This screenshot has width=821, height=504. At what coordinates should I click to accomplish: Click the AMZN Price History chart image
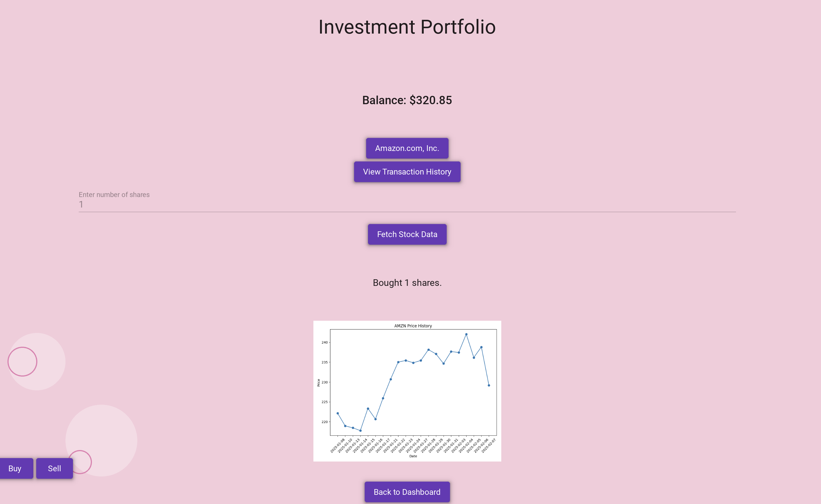click(x=407, y=391)
